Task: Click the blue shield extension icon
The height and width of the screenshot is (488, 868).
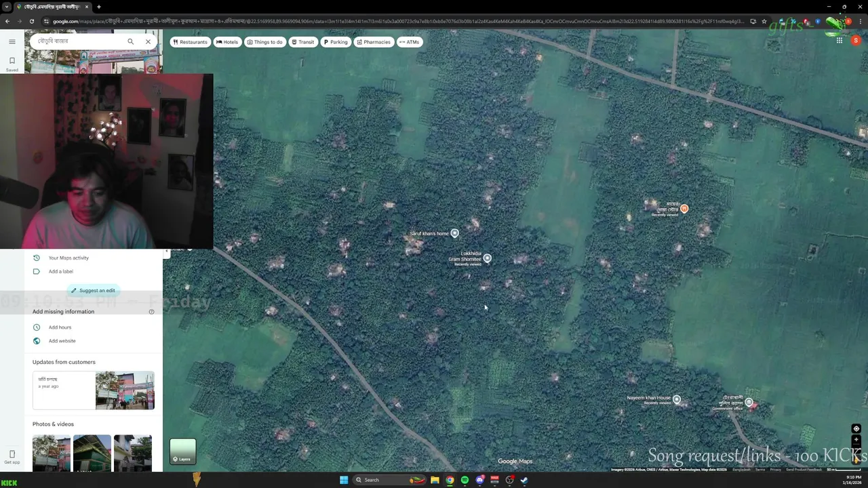Action: [x=818, y=21]
